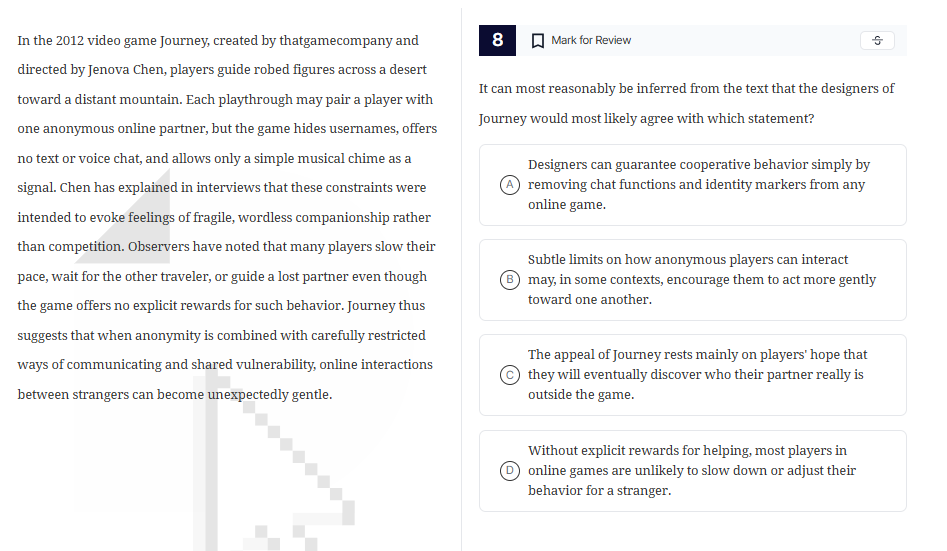
Task: Select the circled letter C radio
Action: point(510,375)
